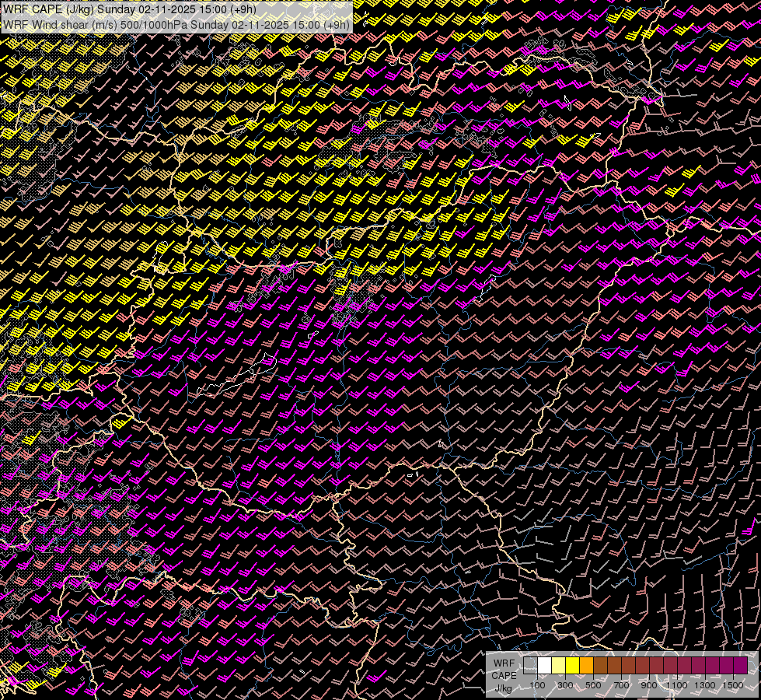Click the gray first swatch in the legend
Viewport: 761px width, 700px height.
click(x=530, y=666)
